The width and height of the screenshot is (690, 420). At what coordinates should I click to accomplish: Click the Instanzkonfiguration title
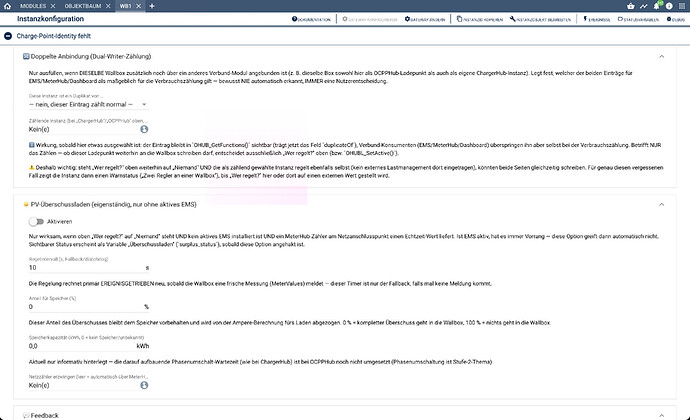pyautogui.click(x=50, y=19)
